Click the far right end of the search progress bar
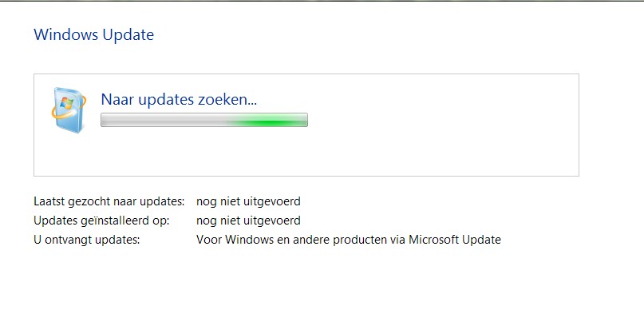644x318 pixels. coord(305,120)
